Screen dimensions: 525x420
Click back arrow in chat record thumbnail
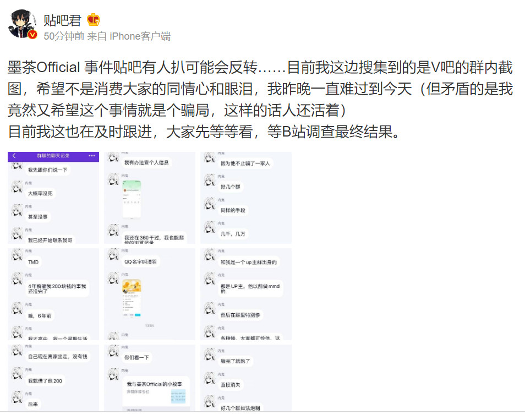(x=14, y=156)
